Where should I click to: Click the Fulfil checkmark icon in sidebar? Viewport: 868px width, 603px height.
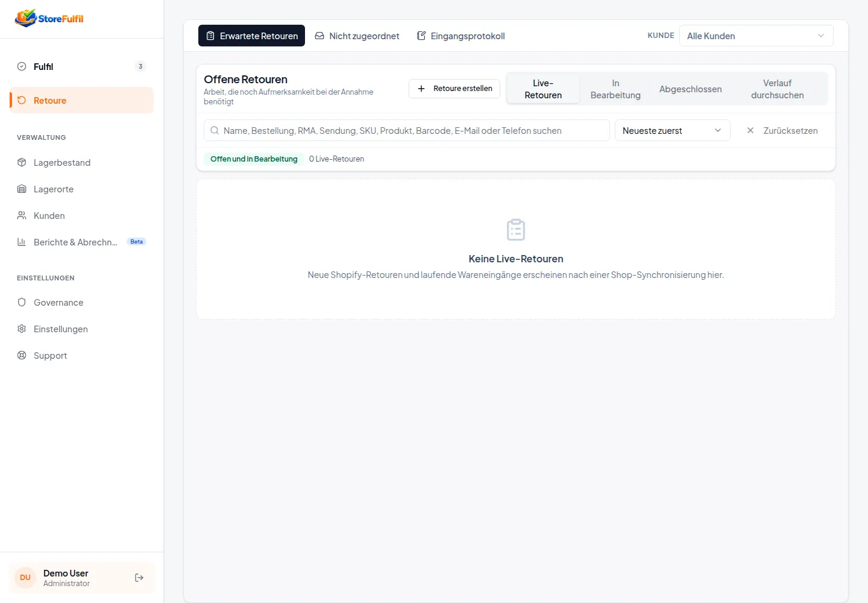(x=22, y=66)
